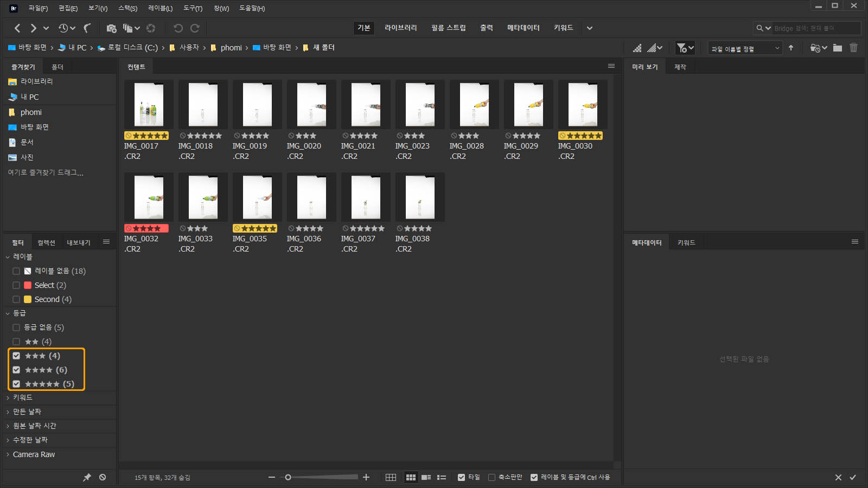
Task: Click 'phomi' in the breadcrumb path
Action: 231,48
